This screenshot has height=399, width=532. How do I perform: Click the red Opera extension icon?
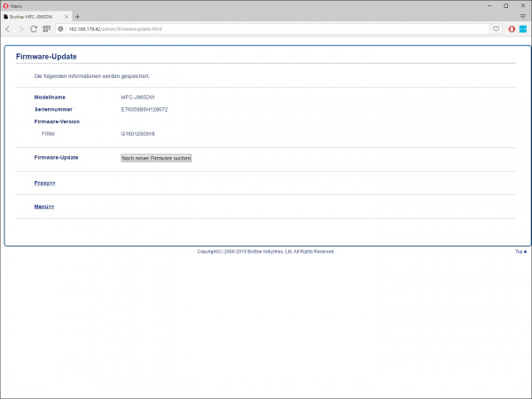point(512,28)
